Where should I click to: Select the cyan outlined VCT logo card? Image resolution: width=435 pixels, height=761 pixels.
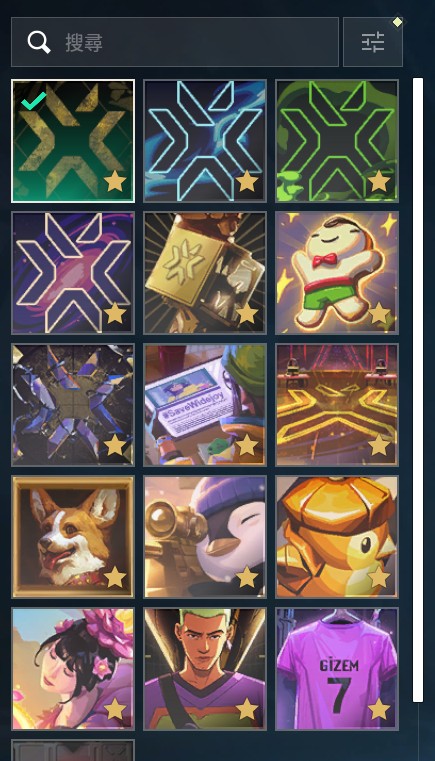(205, 141)
